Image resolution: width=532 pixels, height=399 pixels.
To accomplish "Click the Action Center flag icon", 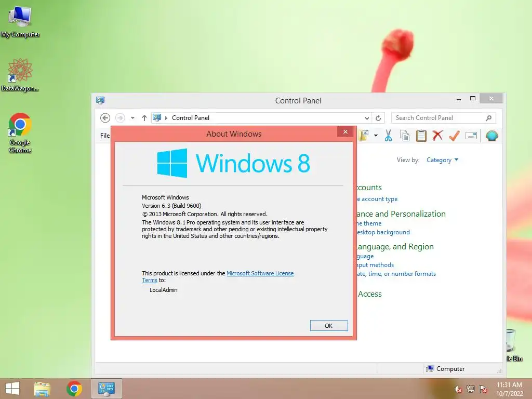I will (483, 389).
